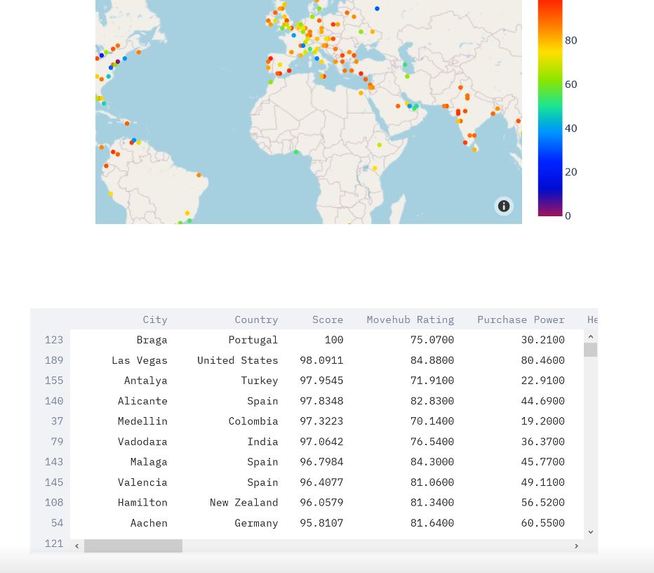Image resolution: width=654 pixels, height=573 pixels.
Task: Click Purchase Power value 60.5500
Action: [543, 523]
